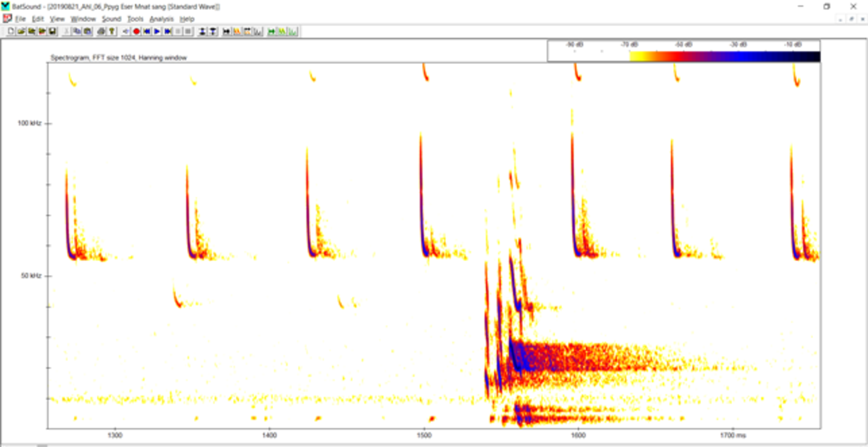Click the New file toolbar icon
The image size is (868, 447).
click(x=11, y=32)
